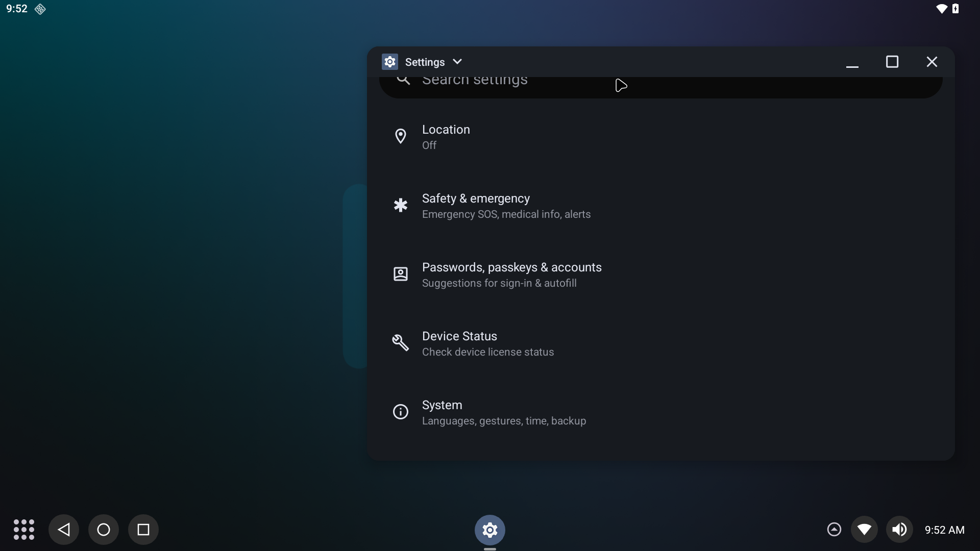Expand the Settings title dropdown chevron
Screen dimensions: 980x551
[457, 62]
